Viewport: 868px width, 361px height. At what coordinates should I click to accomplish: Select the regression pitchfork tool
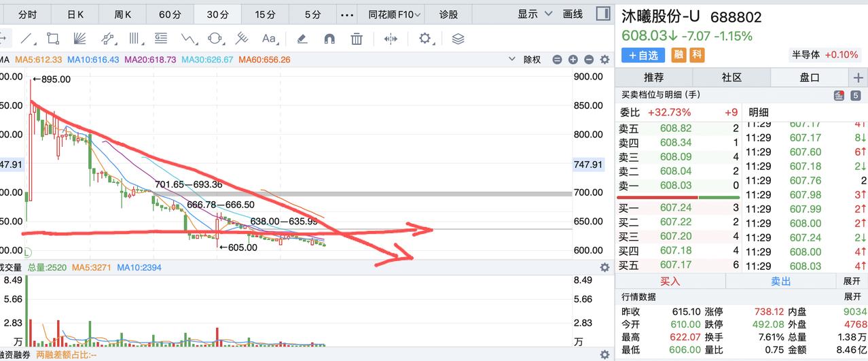[x=242, y=39]
